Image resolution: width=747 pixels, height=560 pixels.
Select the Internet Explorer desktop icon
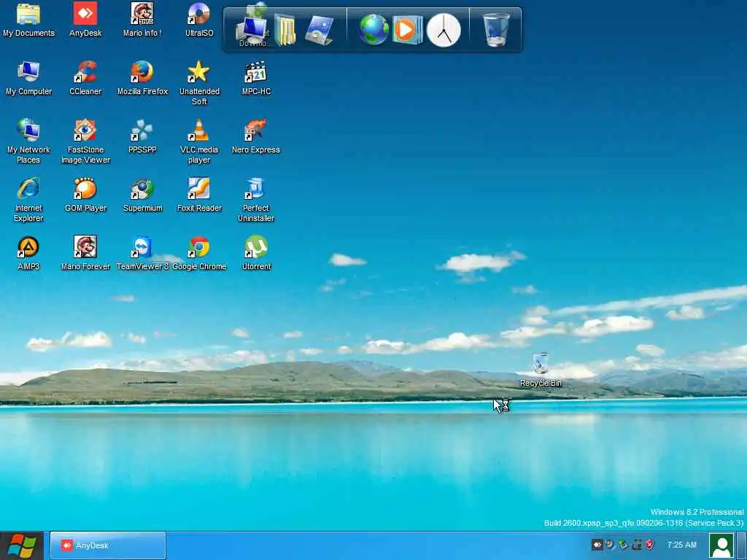pos(28,200)
